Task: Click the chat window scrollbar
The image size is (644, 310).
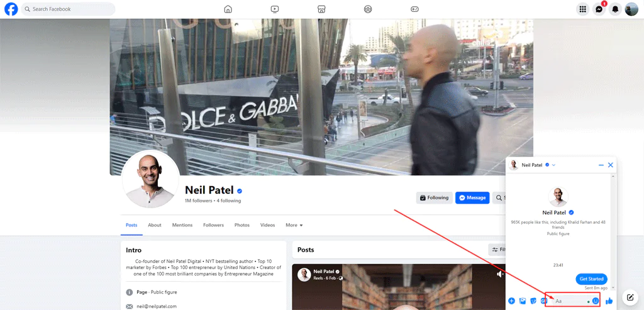Action: [614, 232]
